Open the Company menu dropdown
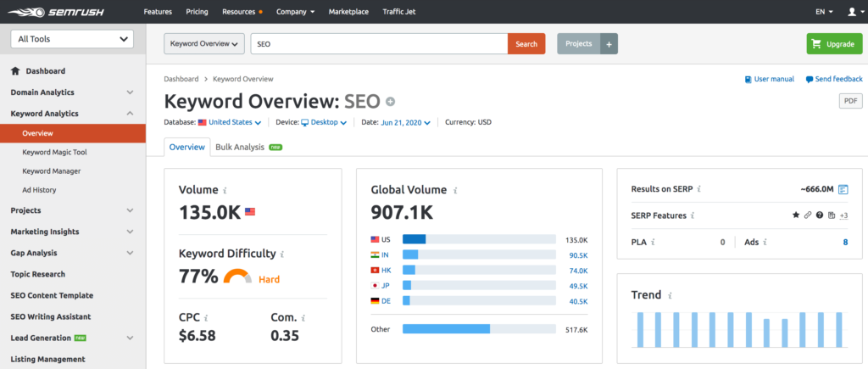The height and width of the screenshot is (369, 868). click(x=296, y=12)
